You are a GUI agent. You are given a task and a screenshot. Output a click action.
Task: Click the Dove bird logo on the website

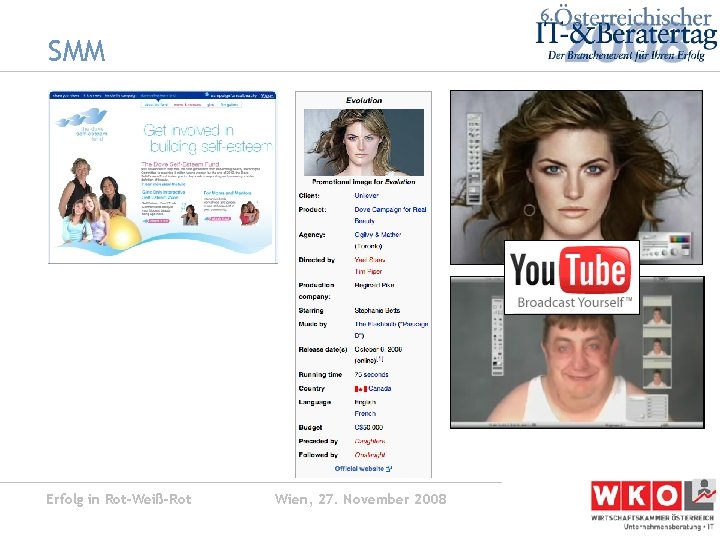[x=82, y=118]
